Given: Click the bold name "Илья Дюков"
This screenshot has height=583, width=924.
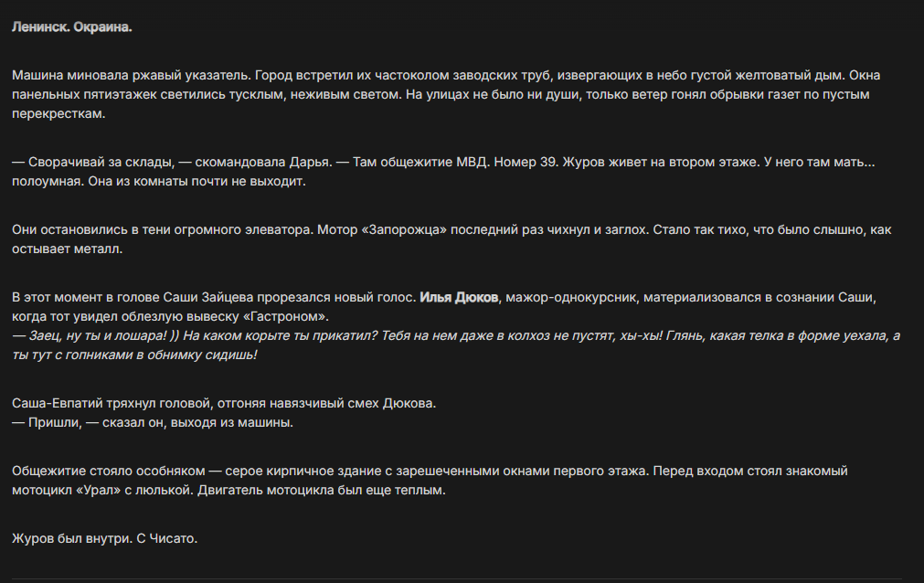Looking at the screenshot, I should coord(459,297).
